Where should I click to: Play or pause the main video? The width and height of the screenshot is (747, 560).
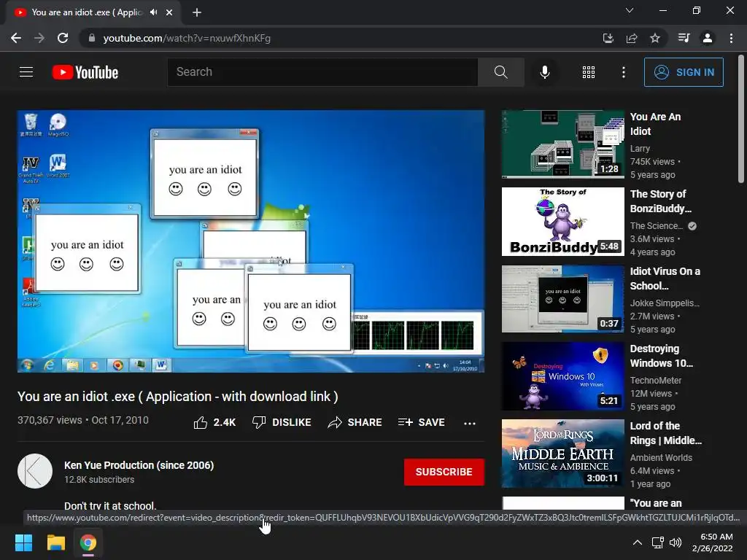tap(251, 241)
